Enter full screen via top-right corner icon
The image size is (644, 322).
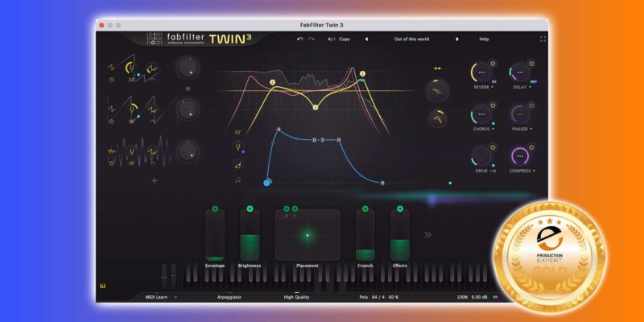[543, 39]
